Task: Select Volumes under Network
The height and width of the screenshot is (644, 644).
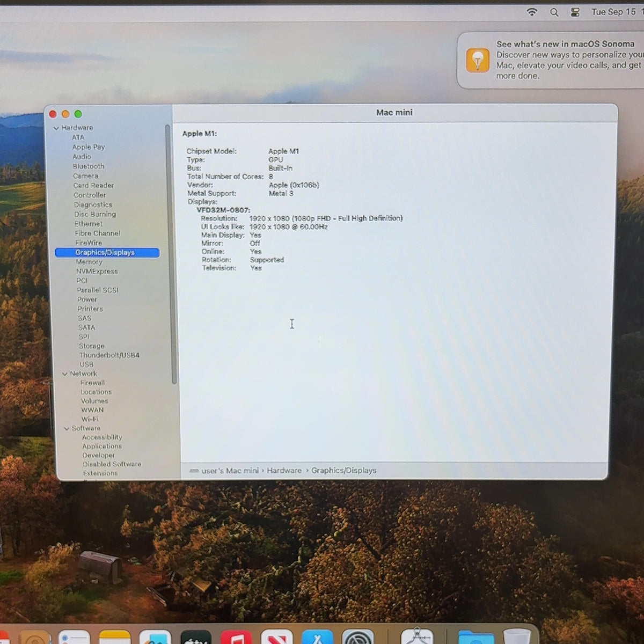Action: 94,401
